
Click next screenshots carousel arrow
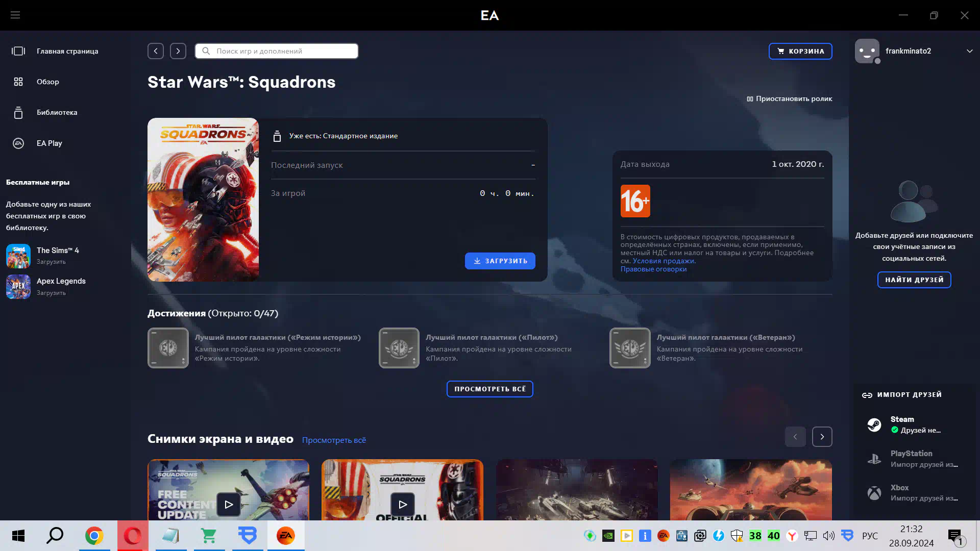pos(822,437)
